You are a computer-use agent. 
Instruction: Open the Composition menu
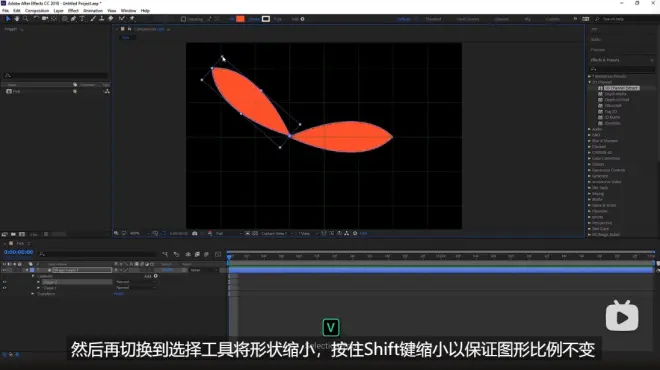tap(37, 11)
